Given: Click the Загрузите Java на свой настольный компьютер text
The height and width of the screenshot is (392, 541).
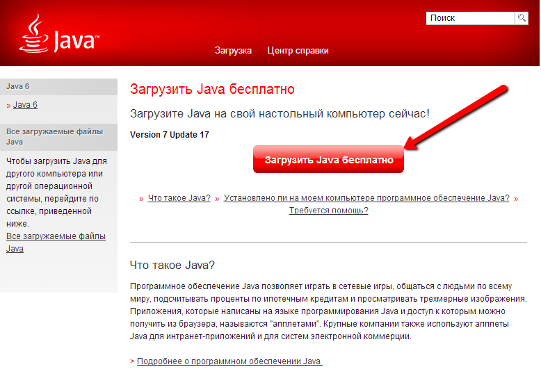Looking at the screenshot, I should click(x=280, y=114).
